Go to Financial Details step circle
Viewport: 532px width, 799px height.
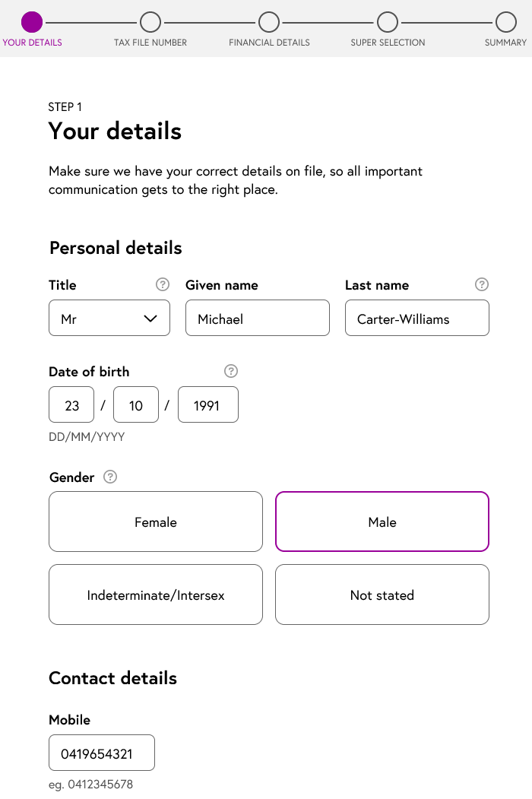click(x=269, y=22)
